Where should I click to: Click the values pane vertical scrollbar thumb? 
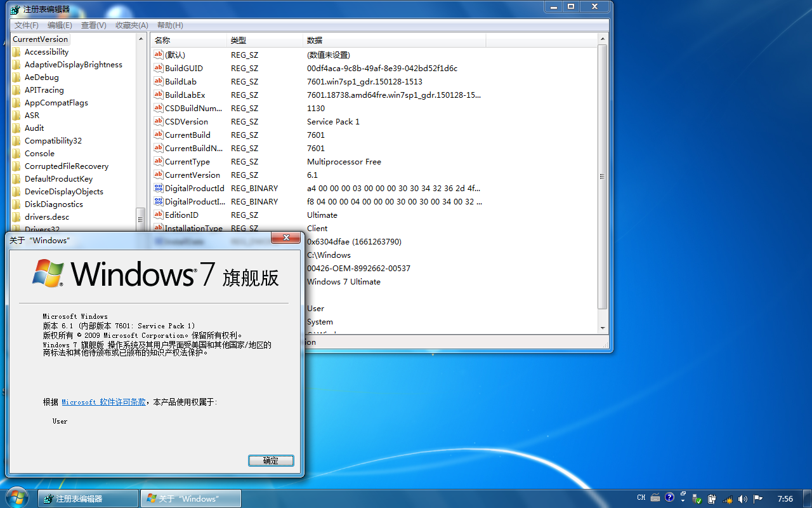click(603, 177)
